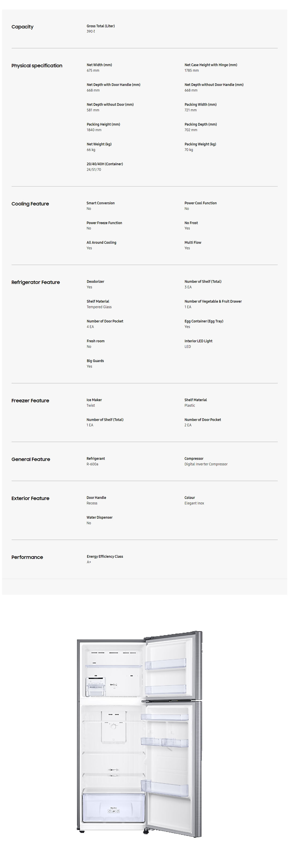Viewport: 289px width, 868px height.
Task: Click the Freezer Feature section heading
Action: point(30,401)
